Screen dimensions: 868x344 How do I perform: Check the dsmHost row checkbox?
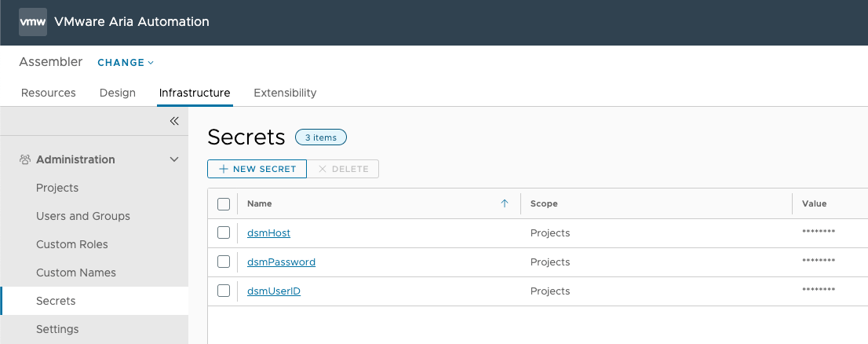[224, 232]
